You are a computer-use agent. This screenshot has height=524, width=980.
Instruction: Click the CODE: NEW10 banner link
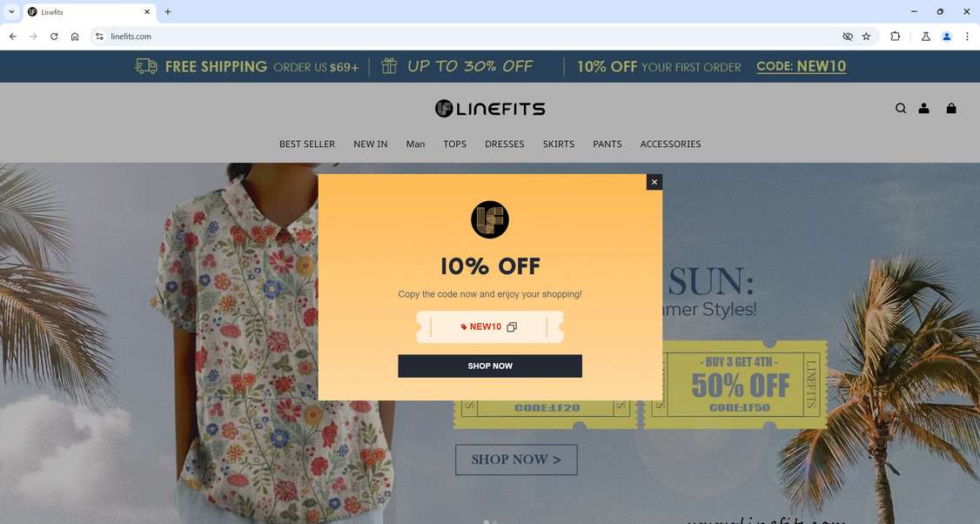[802, 66]
